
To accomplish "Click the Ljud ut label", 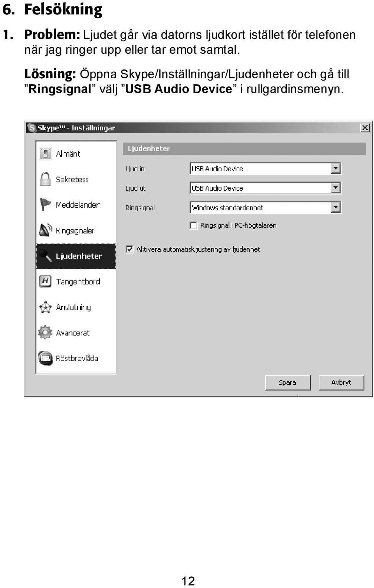I will click(135, 188).
